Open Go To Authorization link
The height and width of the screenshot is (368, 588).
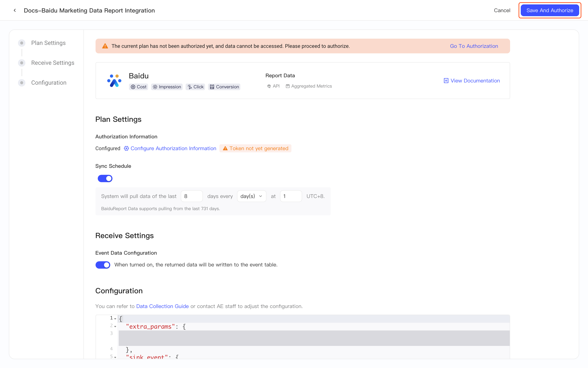point(474,46)
